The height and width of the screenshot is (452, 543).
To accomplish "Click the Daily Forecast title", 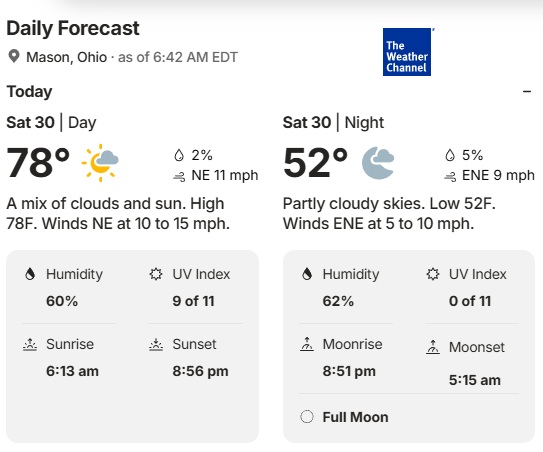I will point(73,28).
